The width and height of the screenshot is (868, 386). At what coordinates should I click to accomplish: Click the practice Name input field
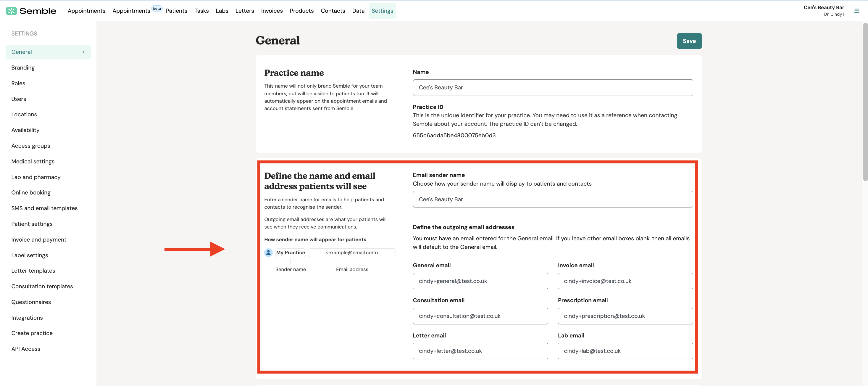[x=553, y=88]
